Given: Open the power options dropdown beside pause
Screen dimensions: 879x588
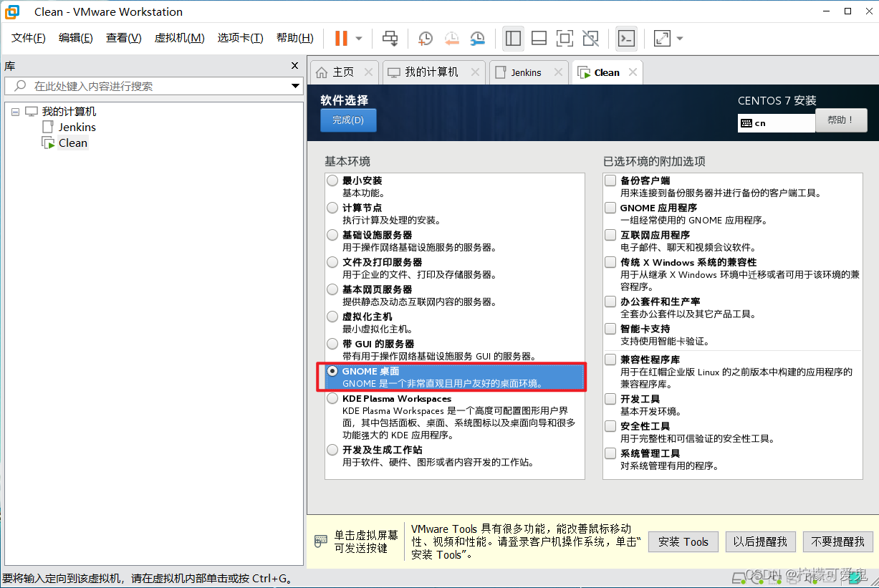Looking at the screenshot, I should coord(359,39).
